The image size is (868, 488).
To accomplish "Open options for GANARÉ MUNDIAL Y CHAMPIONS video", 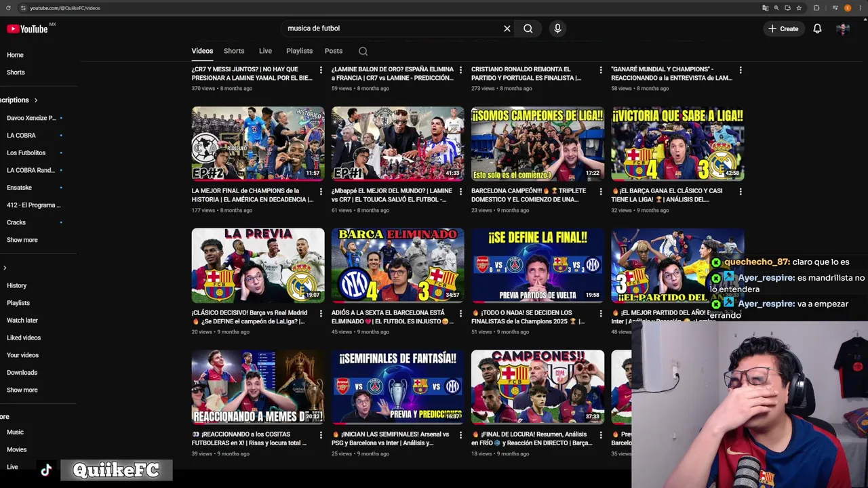I will pyautogui.click(x=740, y=70).
